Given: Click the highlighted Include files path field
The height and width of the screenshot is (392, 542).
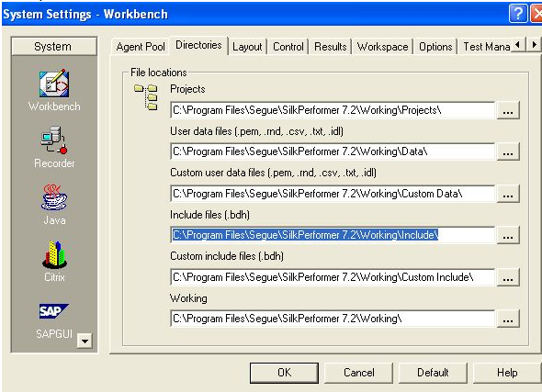Looking at the screenshot, I should click(333, 235).
